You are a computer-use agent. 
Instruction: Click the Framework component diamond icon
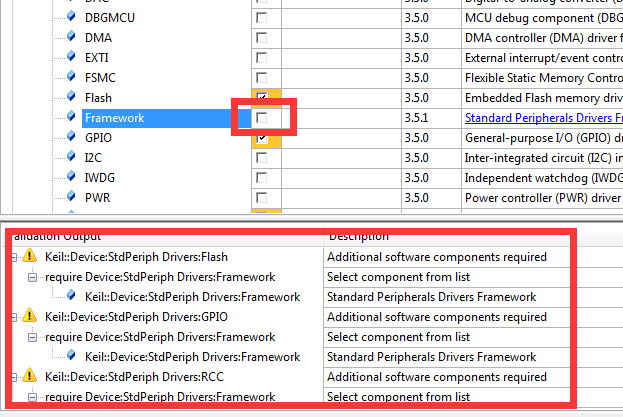(x=71, y=116)
